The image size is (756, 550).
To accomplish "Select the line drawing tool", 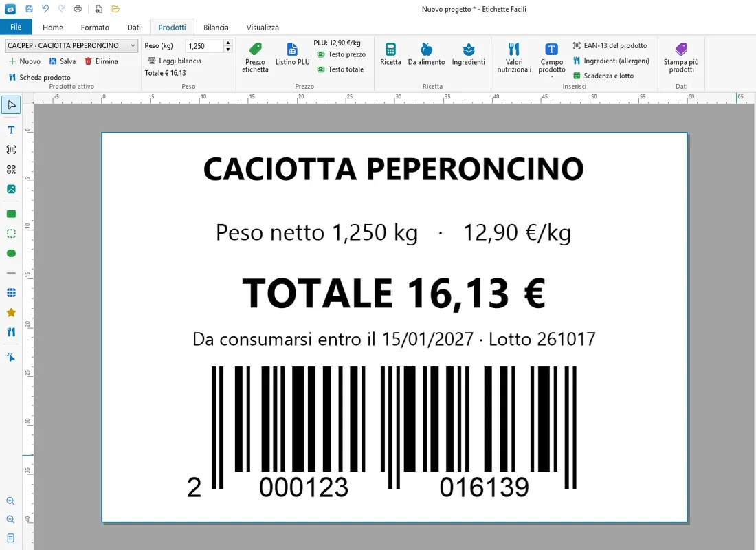I will click(11, 273).
